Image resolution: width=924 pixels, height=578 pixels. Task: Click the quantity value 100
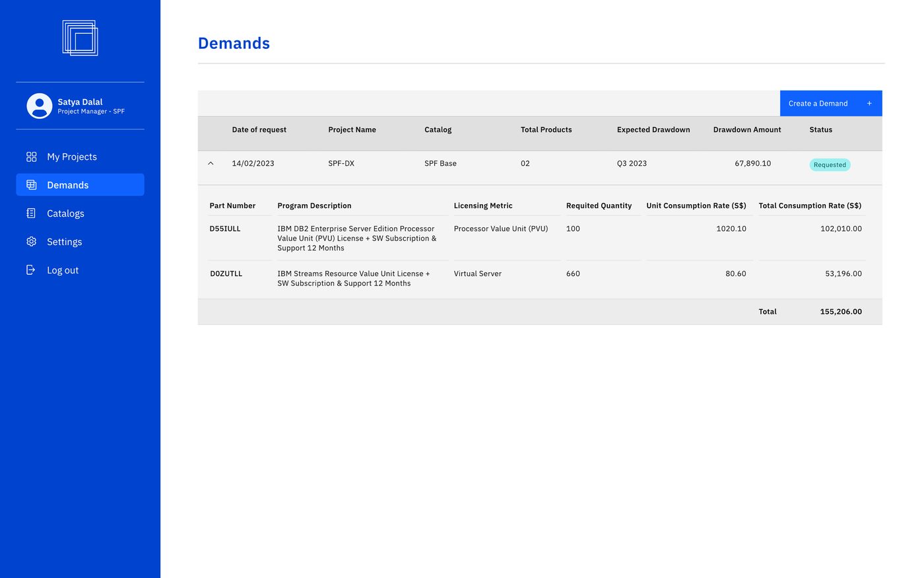[x=573, y=229]
